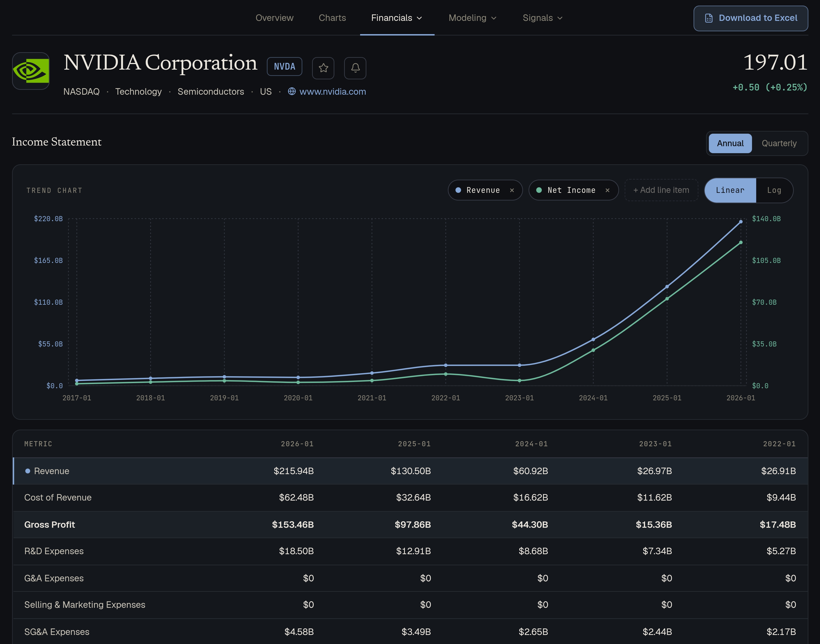The height and width of the screenshot is (644, 820).
Task: Select the Revenue row in the table
Action: 410,471
